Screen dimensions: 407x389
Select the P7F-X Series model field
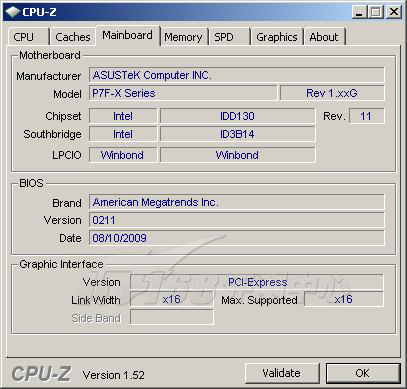click(183, 93)
